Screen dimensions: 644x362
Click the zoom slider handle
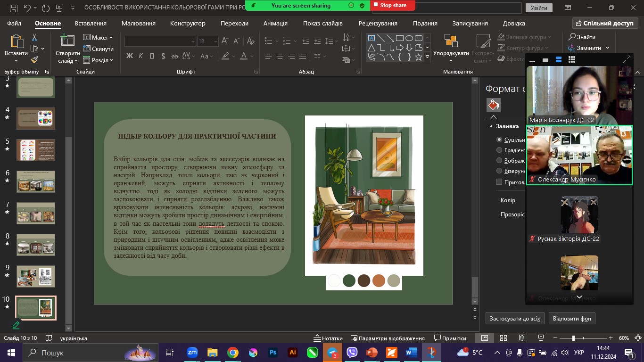(x=573, y=338)
